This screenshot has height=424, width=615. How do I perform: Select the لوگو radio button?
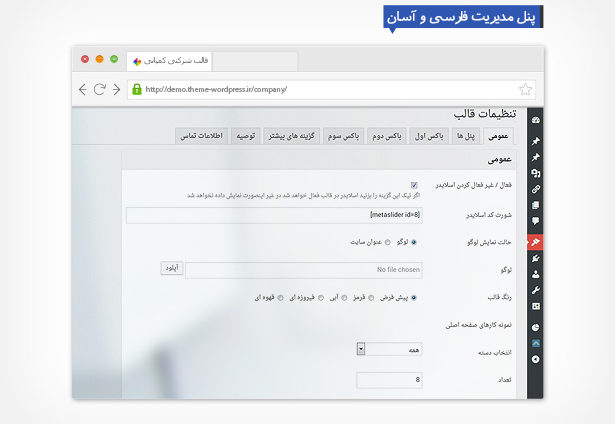(414, 242)
